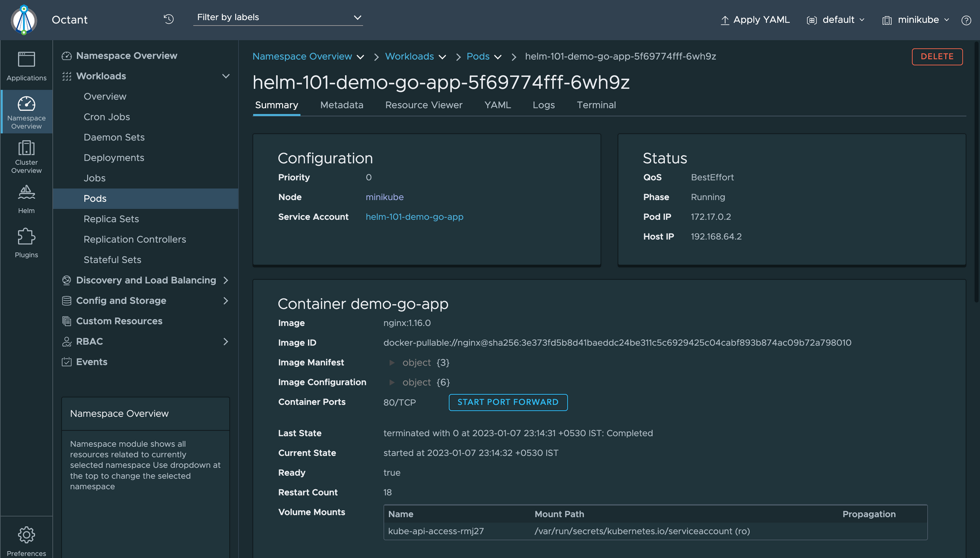Screen dimensions: 980x558
Task: Click Apply YAML upload icon
Action: click(x=725, y=20)
